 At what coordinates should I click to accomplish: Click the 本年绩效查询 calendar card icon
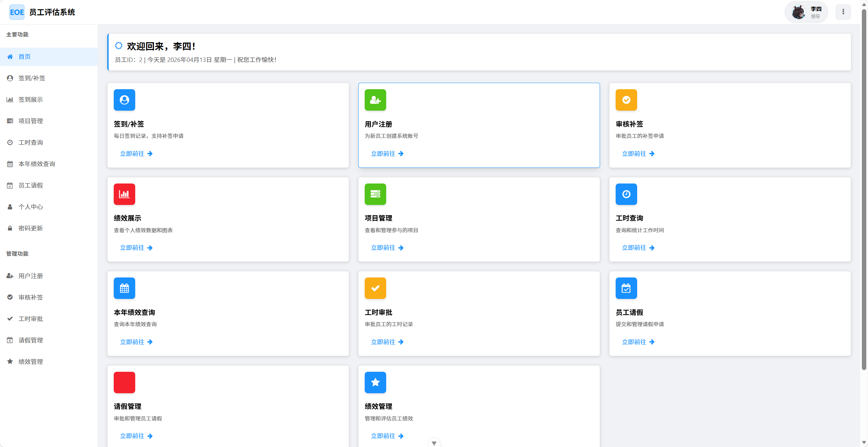pos(124,288)
